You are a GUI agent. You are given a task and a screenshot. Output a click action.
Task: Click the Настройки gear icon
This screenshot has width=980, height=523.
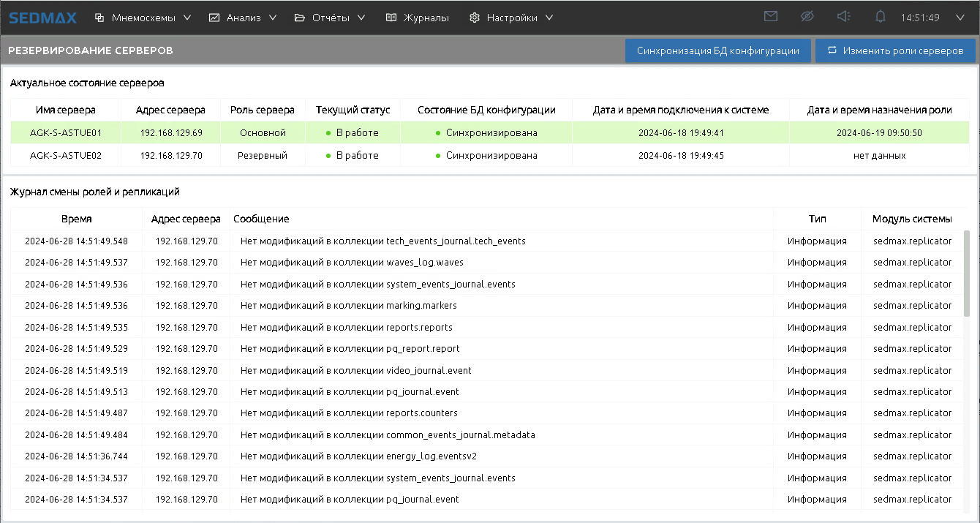point(475,18)
